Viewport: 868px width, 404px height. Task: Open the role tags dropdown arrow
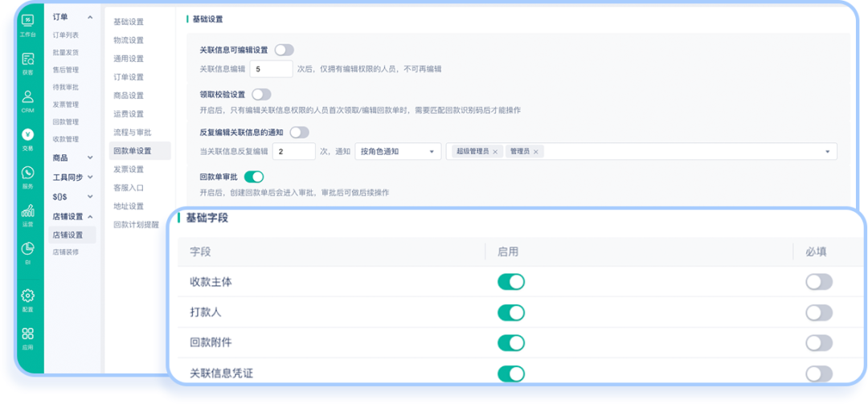(828, 152)
